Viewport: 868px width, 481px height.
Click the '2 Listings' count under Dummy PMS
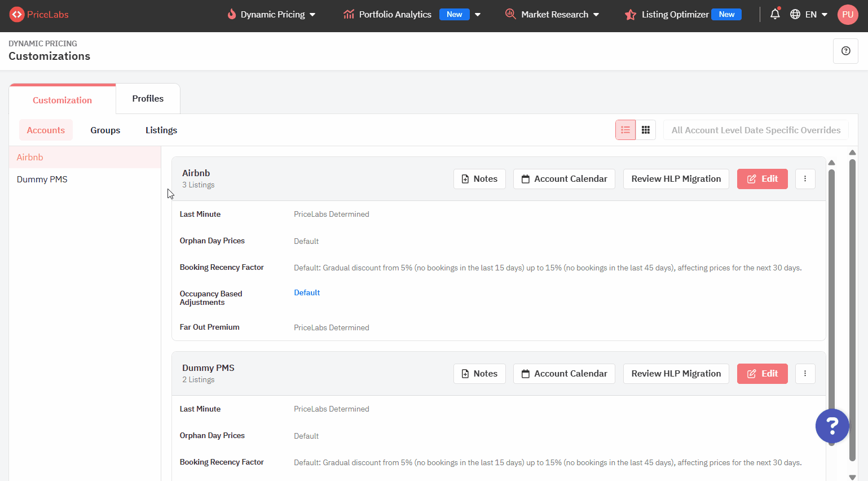tap(199, 380)
